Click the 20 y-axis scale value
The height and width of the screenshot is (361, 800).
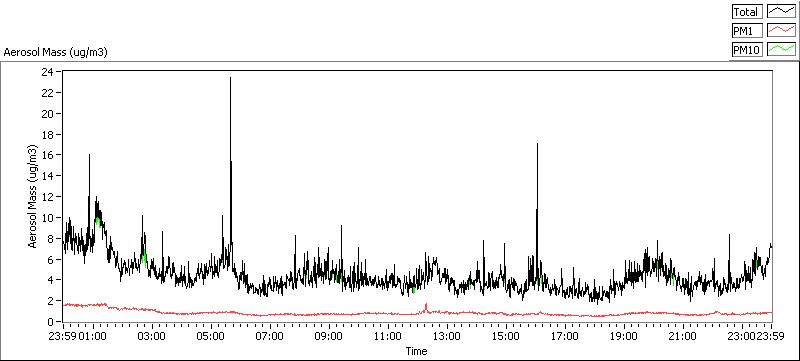click(x=48, y=114)
